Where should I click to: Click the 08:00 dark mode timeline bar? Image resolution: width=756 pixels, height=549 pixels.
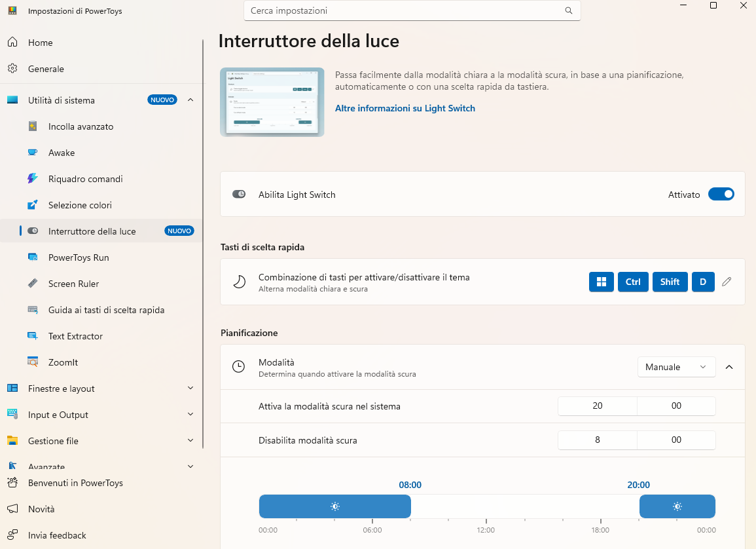(x=334, y=506)
